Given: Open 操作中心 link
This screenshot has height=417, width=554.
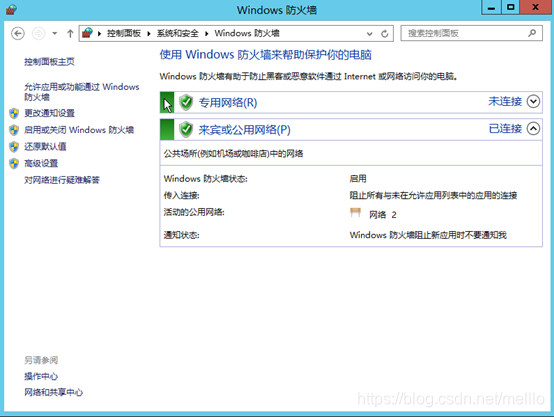Looking at the screenshot, I should 41,376.
